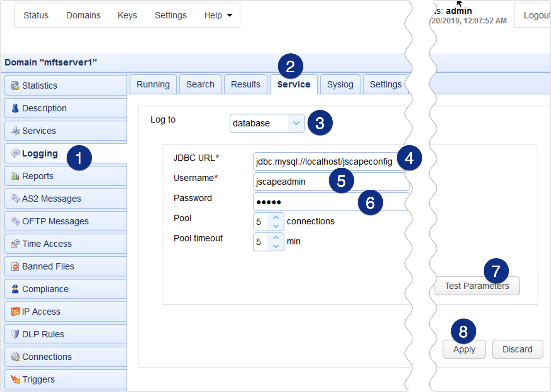
Task: Open the Keys menu
Action: coord(127,15)
